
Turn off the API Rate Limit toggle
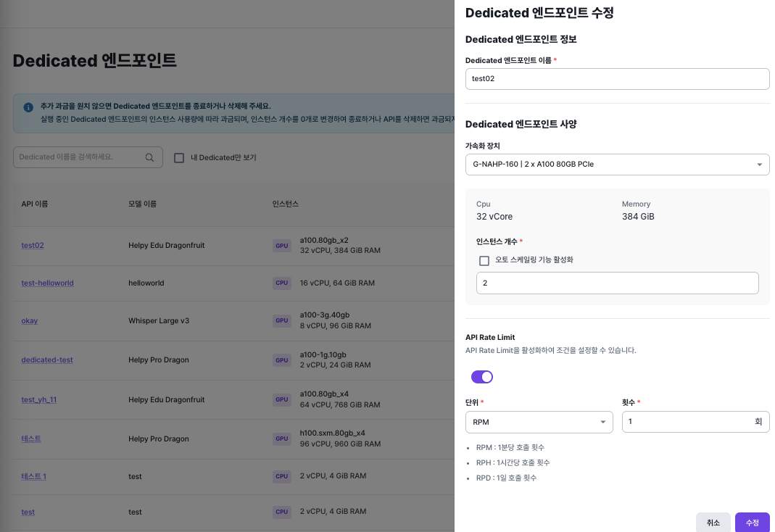coord(481,377)
